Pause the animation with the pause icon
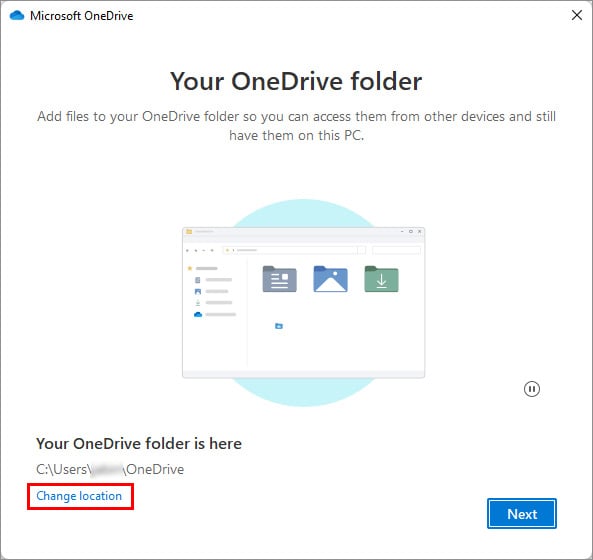The width and height of the screenshot is (593, 560). tap(532, 389)
